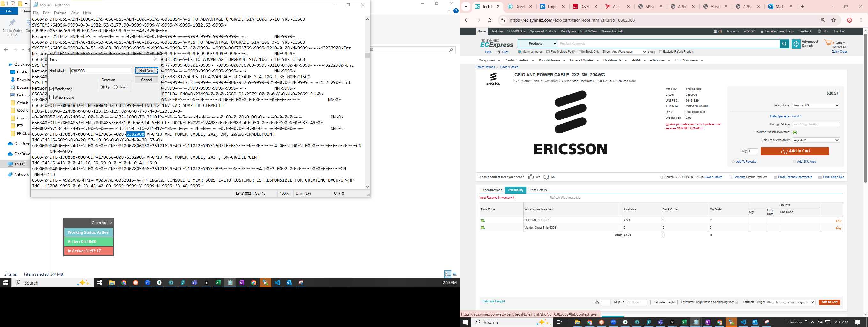Open the shopping cart icon in header
868x327 pixels.
(x=827, y=43)
